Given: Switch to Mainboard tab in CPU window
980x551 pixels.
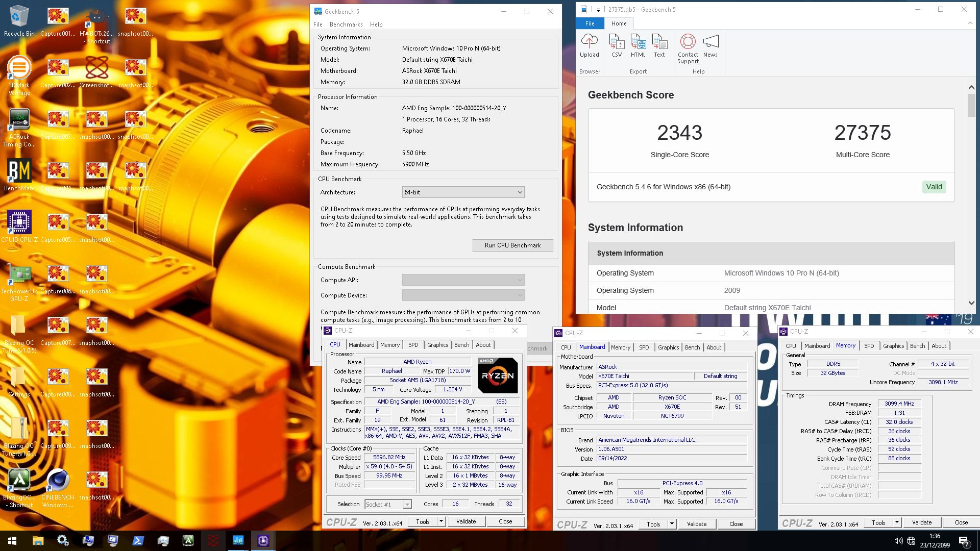Looking at the screenshot, I should point(361,345).
